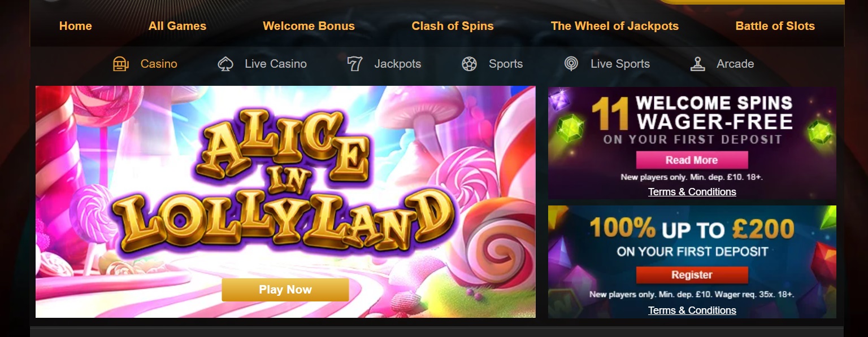Click the Casino slot machine icon

coord(121,64)
